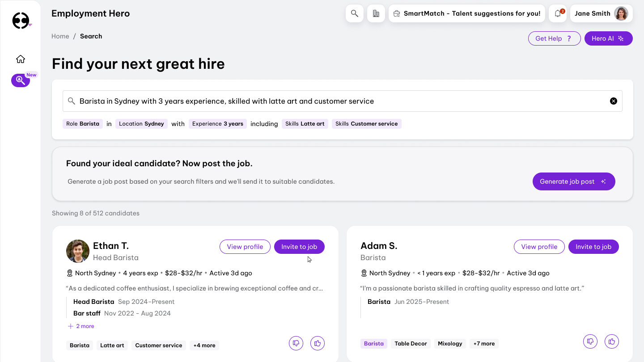Click 'Bar staff Nov 2022 - Aug 2024' entry

click(122, 313)
